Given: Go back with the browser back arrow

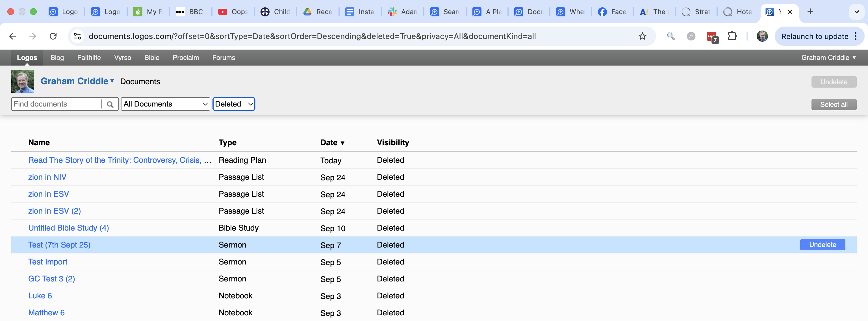Looking at the screenshot, I should click(13, 36).
